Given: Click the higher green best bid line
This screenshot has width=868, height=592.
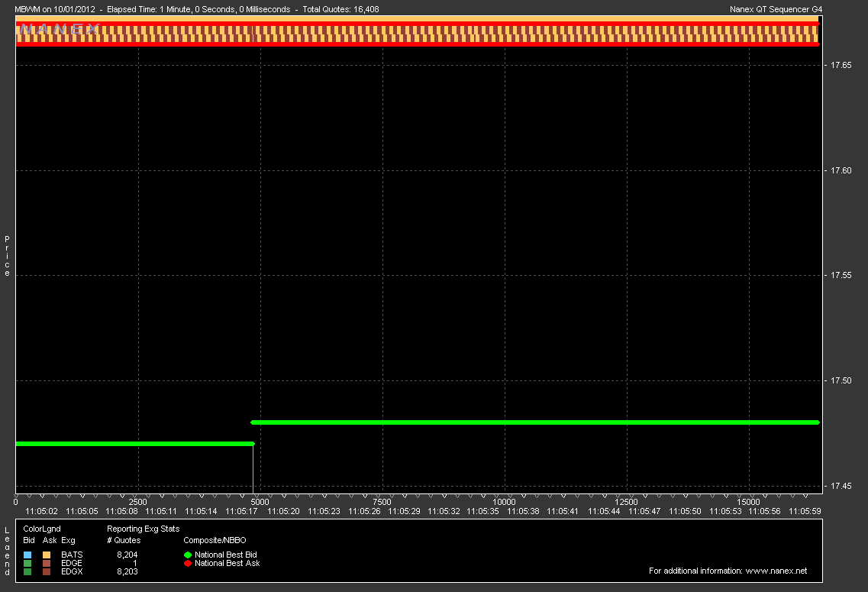Looking at the screenshot, I should pyautogui.click(x=534, y=422).
